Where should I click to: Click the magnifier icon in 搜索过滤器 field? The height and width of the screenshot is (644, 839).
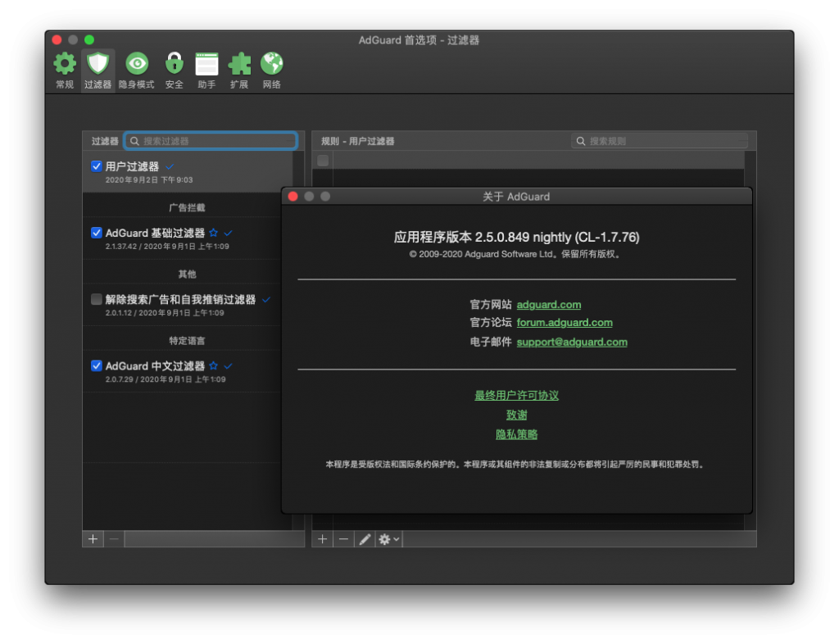pos(135,141)
